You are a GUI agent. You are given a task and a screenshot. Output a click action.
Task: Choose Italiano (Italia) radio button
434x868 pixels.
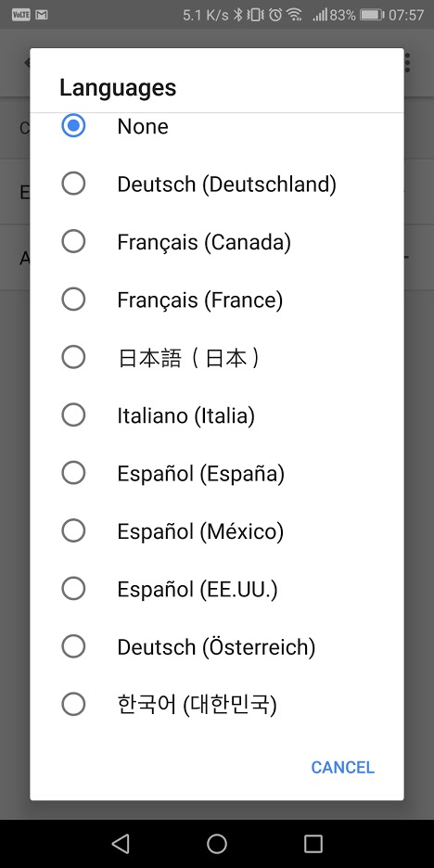click(73, 415)
